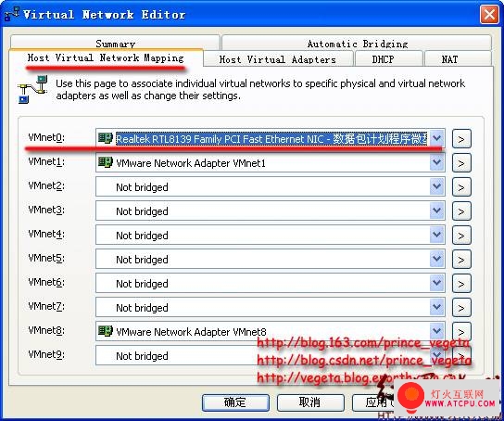The width and height of the screenshot is (504, 421).
Task: Click Not bridged in the VMnet4 row
Action: tap(142, 236)
